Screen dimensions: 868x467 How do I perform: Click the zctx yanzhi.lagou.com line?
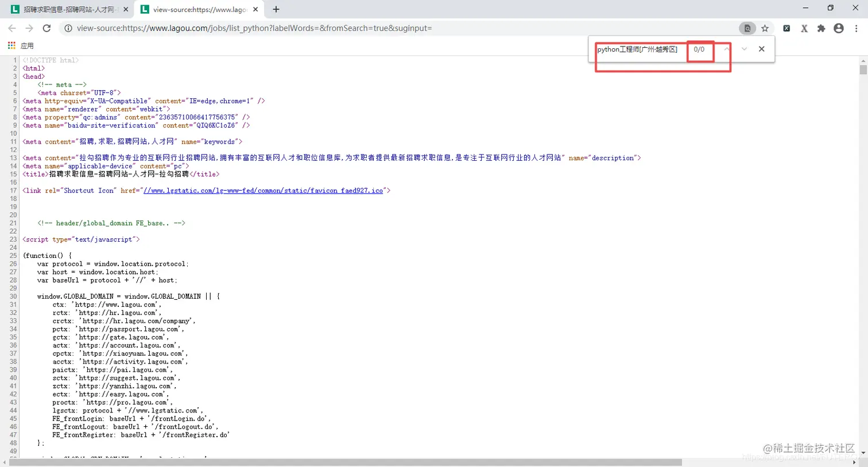click(x=114, y=386)
